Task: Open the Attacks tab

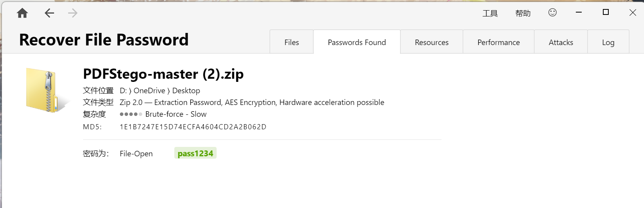Action: coord(561,42)
